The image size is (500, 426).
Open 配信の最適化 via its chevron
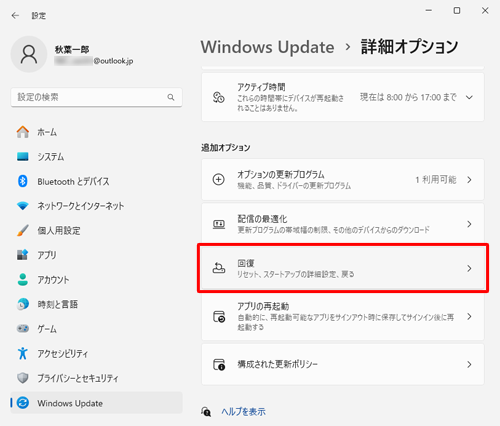469,224
